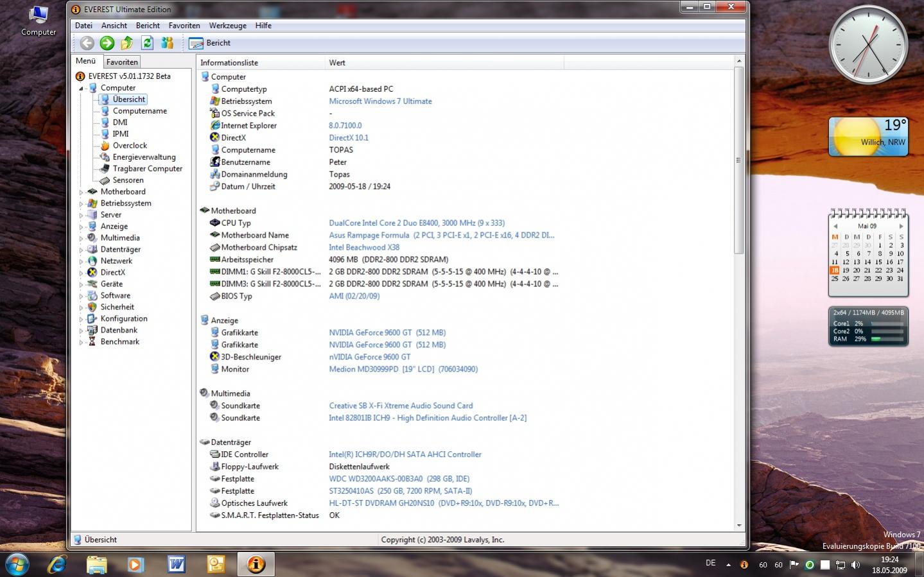Click the vertical scrollbar down arrow
The width and height of the screenshot is (924, 577).
coord(738,525)
